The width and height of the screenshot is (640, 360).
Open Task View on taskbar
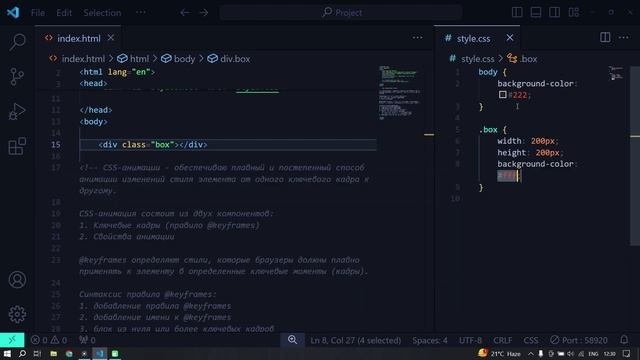(37, 353)
